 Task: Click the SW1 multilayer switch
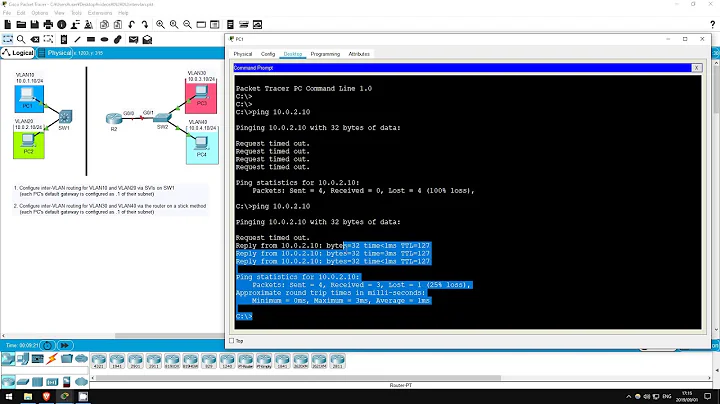click(x=65, y=117)
